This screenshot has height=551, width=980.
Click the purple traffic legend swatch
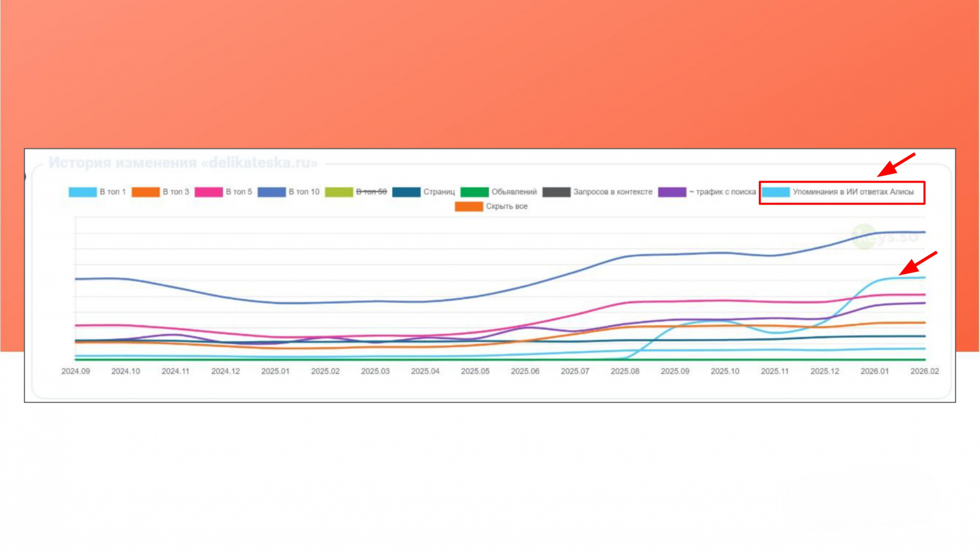tap(673, 192)
